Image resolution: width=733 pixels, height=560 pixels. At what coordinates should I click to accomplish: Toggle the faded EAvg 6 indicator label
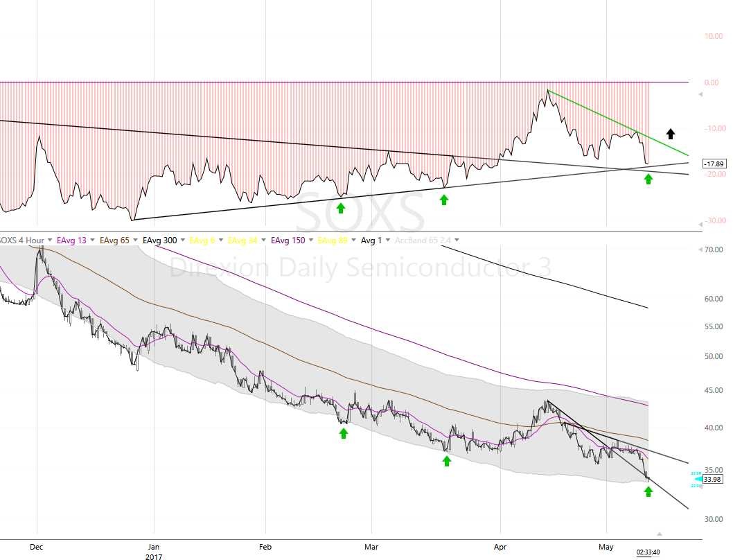[x=200, y=240]
